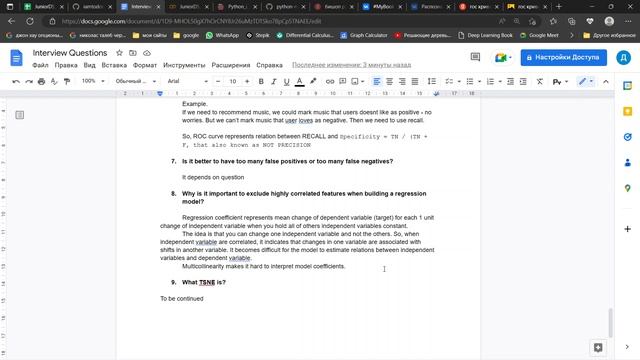The width and height of the screenshot is (640, 360).
Task: Open the bulleted list dropdown arrow
Action: coord(480,82)
